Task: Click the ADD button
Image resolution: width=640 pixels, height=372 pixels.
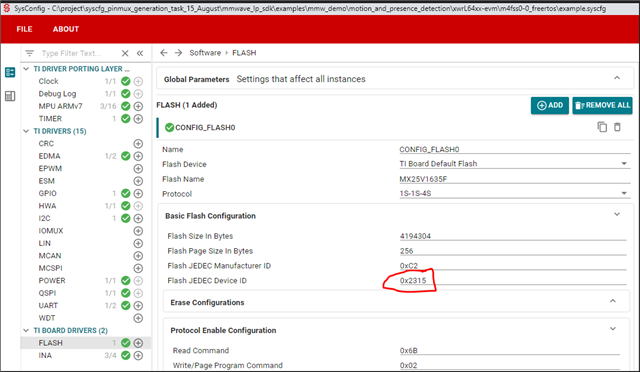Action: click(550, 105)
